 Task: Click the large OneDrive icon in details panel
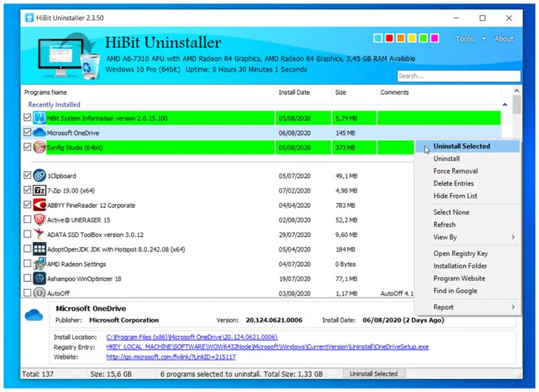pyautogui.click(x=33, y=314)
